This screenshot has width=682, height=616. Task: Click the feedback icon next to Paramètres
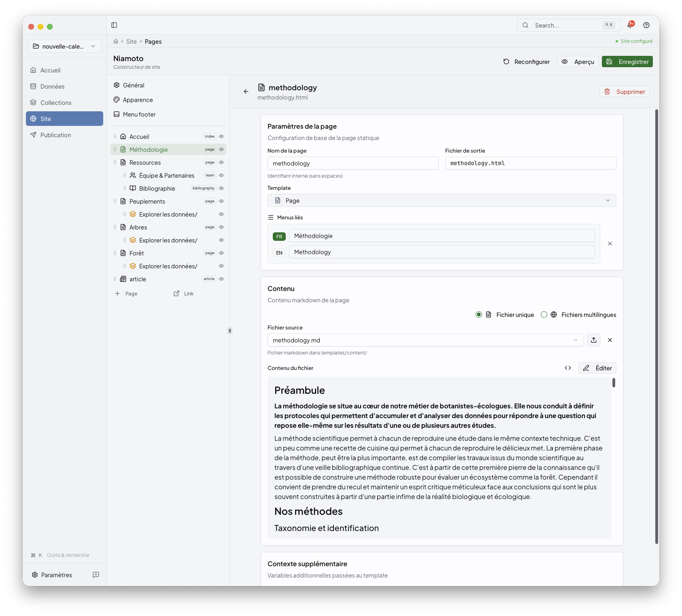96,575
